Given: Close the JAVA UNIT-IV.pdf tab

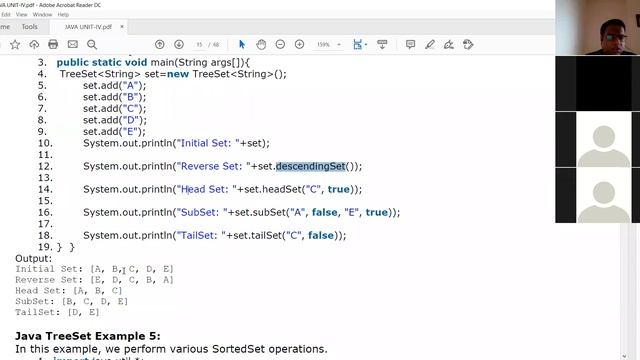Looking at the screenshot, I should click(x=122, y=27).
